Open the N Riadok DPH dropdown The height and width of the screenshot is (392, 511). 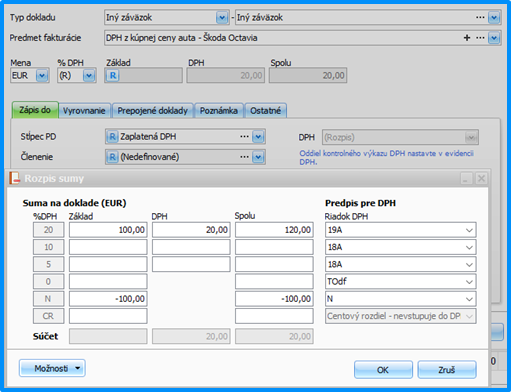(469, 299)
